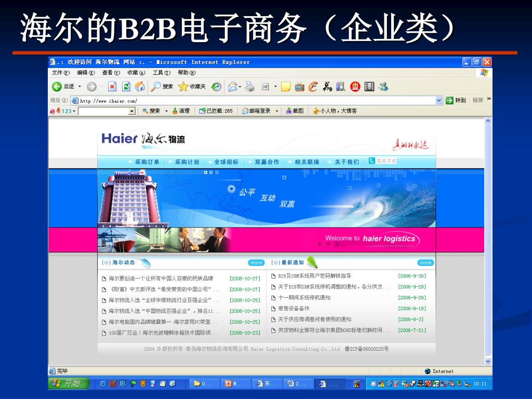Image resolution: width=532 pixels, height=399 pixels.
Task: Open the Back button history dropdown arrow
Action: (79, 87)
